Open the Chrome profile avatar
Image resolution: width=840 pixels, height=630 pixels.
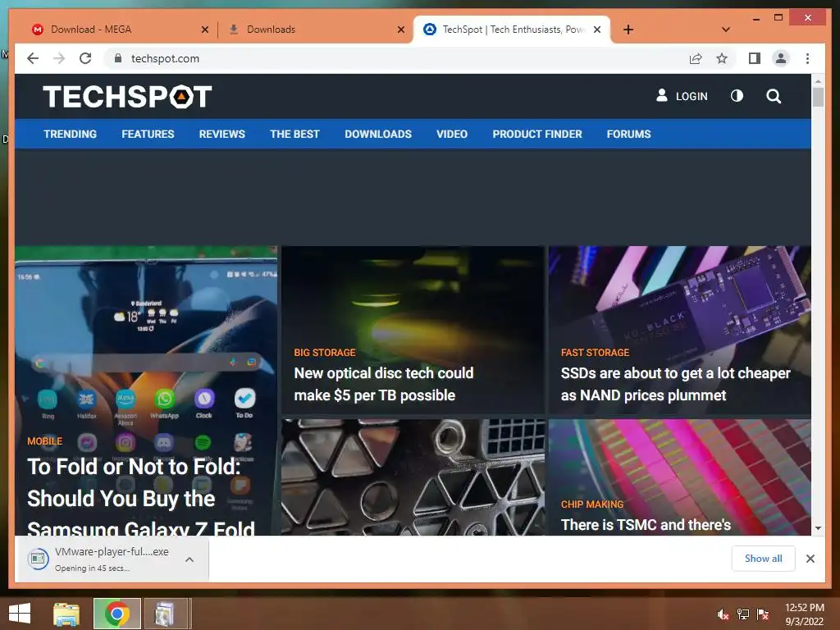pos(781,58)
